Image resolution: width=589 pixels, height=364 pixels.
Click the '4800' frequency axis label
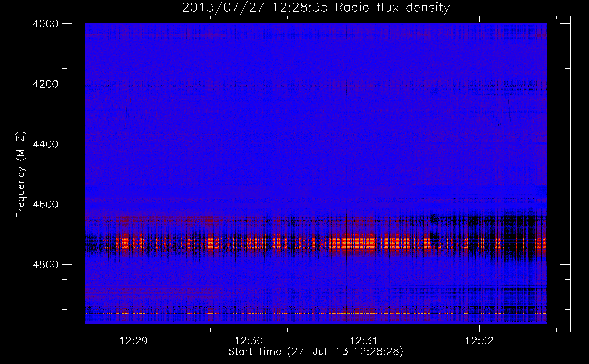pyautogui.click(x=46, y=265)
